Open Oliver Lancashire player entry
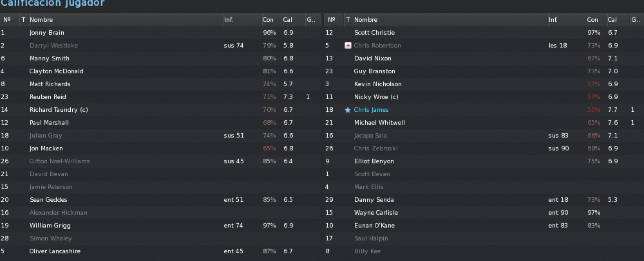 55,251
